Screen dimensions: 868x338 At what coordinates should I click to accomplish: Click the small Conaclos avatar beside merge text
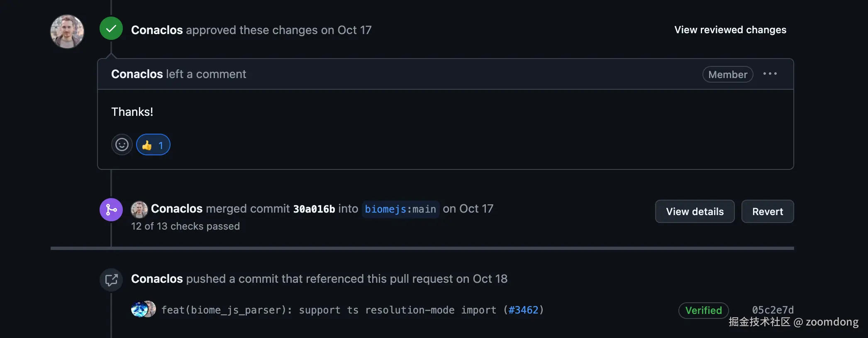139,209
